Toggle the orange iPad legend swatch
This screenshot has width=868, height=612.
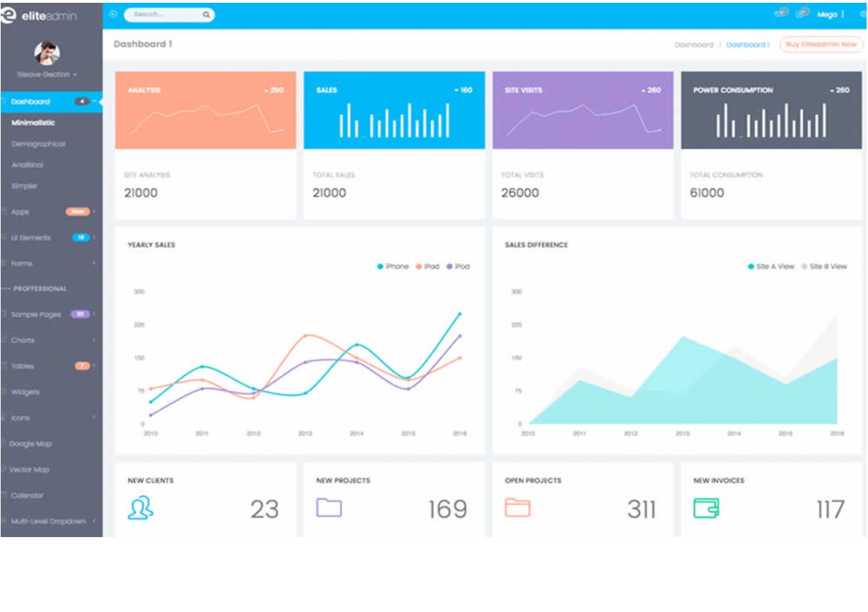point(420,267)
